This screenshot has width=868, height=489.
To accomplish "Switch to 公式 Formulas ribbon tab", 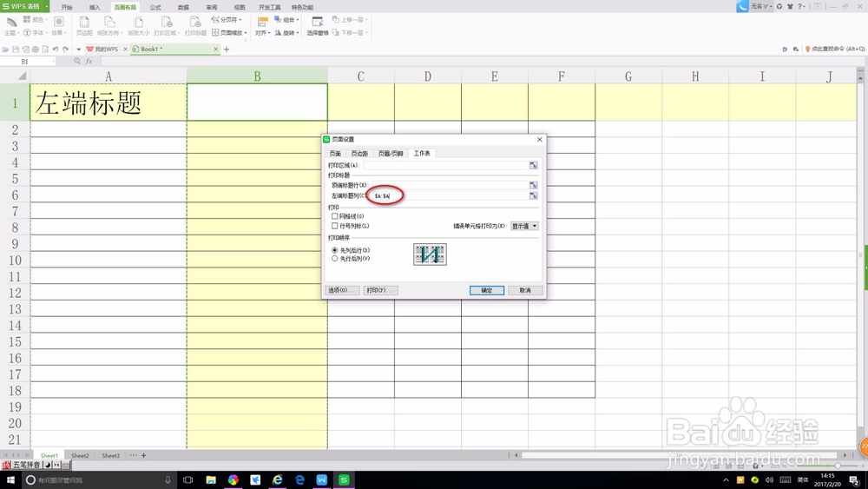I will click(x=155, y=7).
